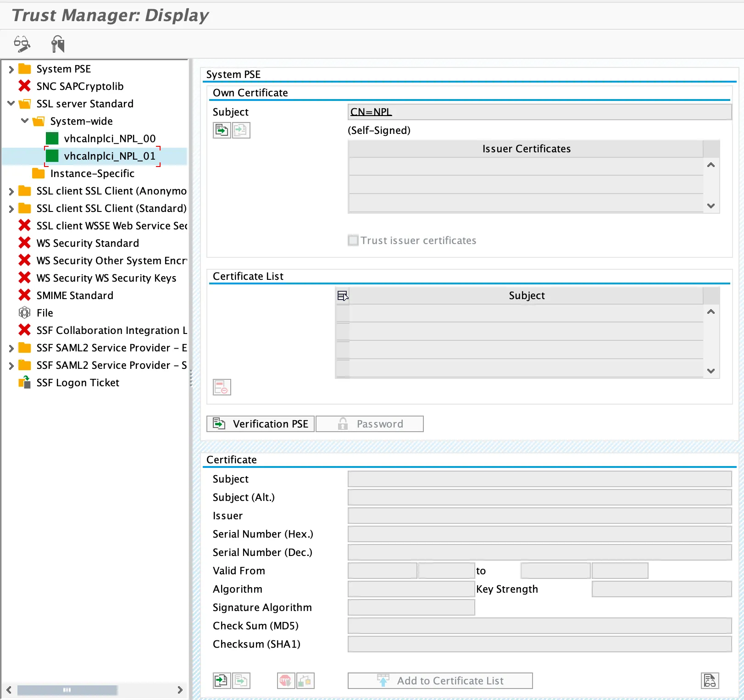Viewport: 744px width, 700px height.
Task: Click the Certificate Subject input field
Action: click(539, 479)
